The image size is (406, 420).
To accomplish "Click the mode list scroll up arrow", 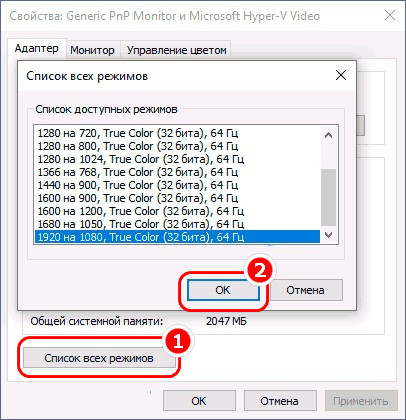I will point(328,135).
